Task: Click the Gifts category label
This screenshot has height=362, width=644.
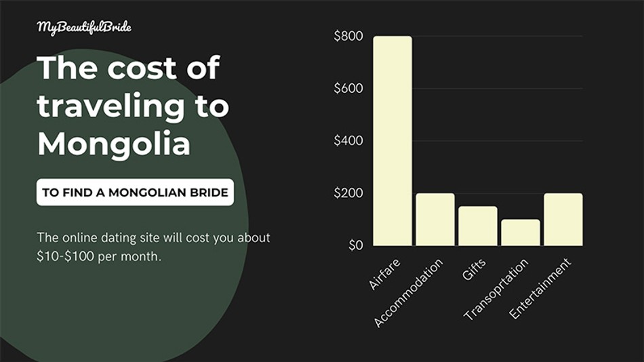Action: 474,269
